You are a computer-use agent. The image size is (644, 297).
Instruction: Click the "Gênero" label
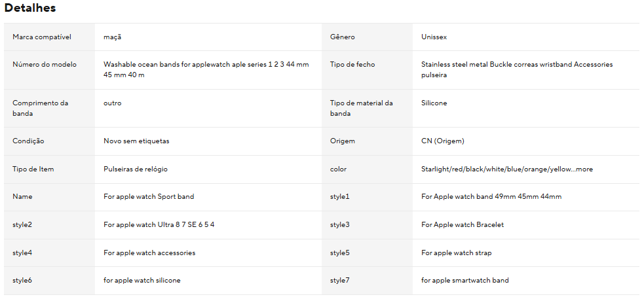click(x=343, y=37)
